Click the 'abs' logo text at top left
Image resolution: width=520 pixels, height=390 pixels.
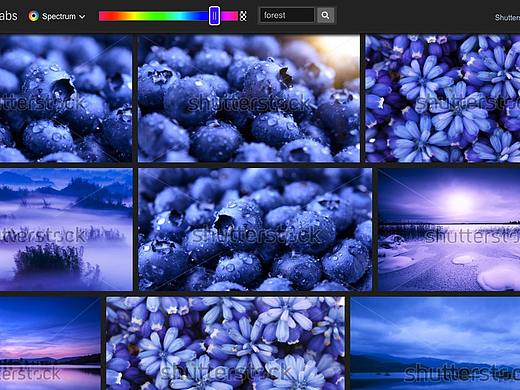coord(8,15)
